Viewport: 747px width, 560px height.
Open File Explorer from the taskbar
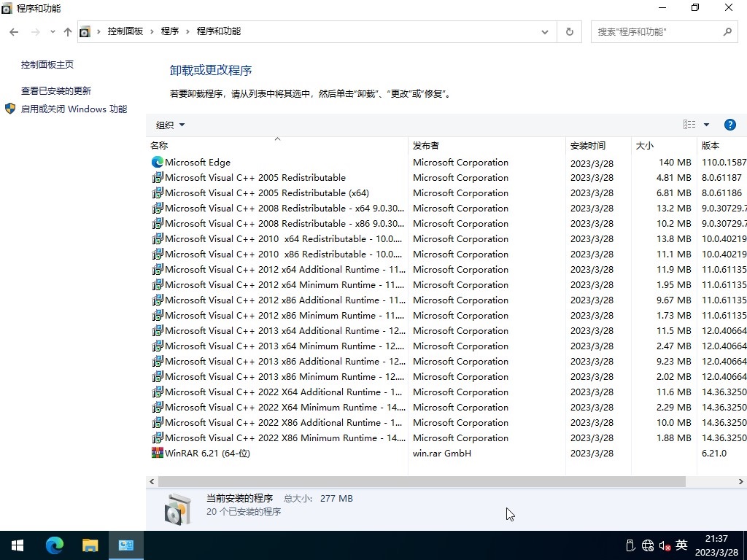[x=90, y=545]
